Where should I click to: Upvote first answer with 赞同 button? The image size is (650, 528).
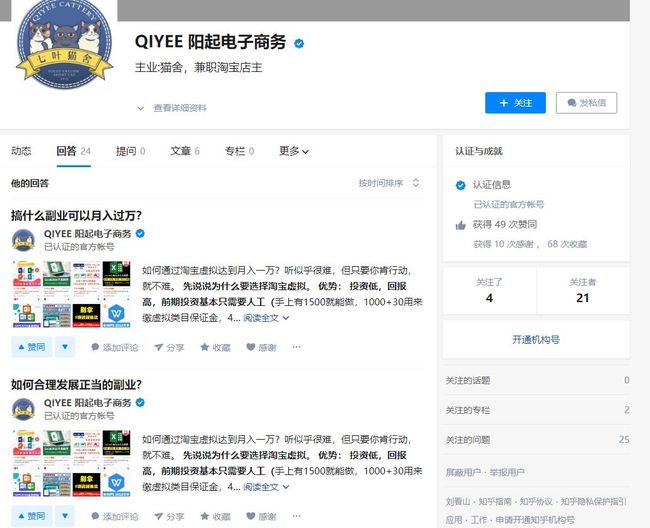point(32,347)
